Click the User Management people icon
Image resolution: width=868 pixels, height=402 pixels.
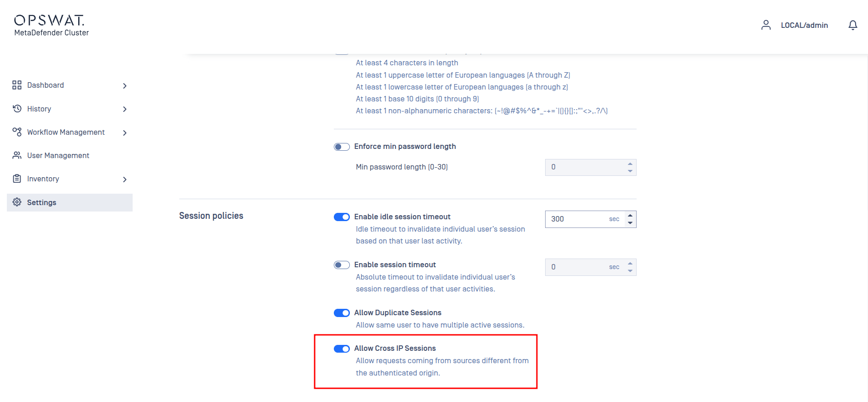click(x=17, y=155)
